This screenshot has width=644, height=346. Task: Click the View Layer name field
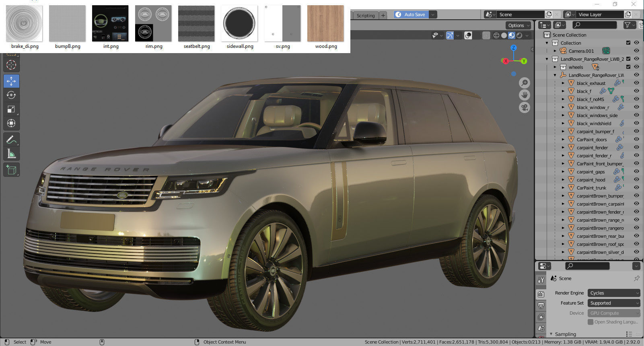click(601, 14)
